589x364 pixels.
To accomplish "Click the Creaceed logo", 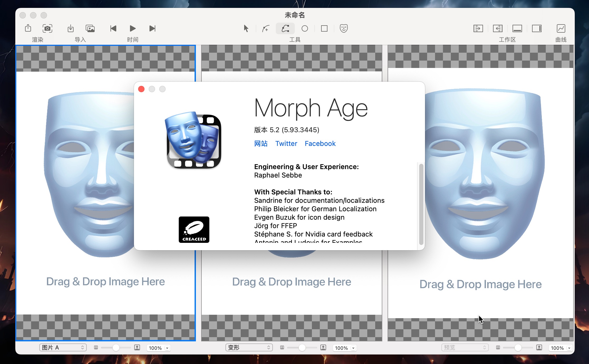I will [194, 230].
